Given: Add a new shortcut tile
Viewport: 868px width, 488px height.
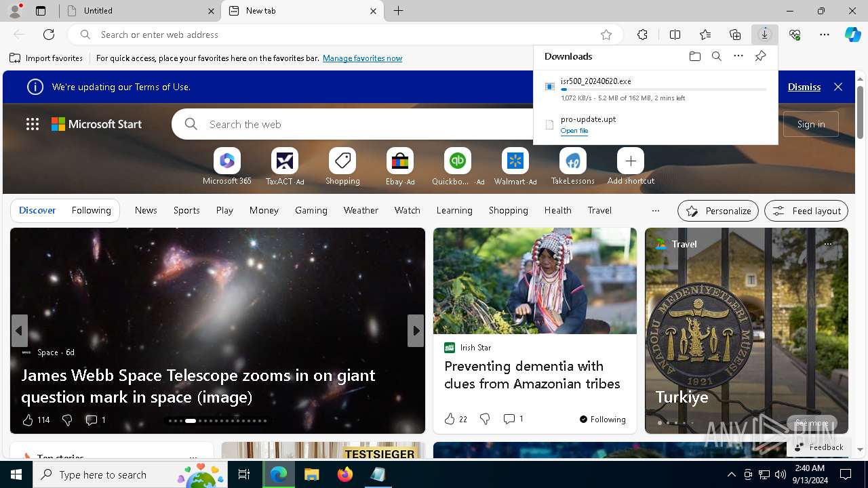Looking at the screenshot, I should [631, 167].
